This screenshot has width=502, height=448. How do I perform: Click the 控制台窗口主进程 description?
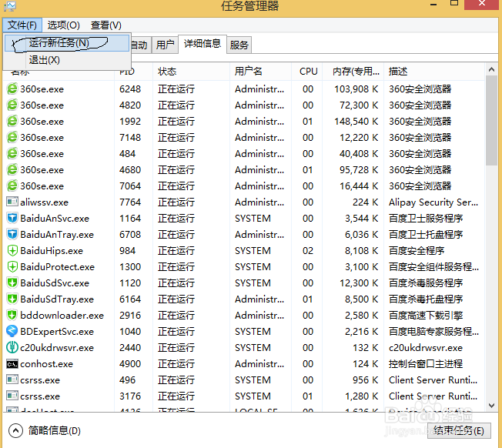point(426,364)
